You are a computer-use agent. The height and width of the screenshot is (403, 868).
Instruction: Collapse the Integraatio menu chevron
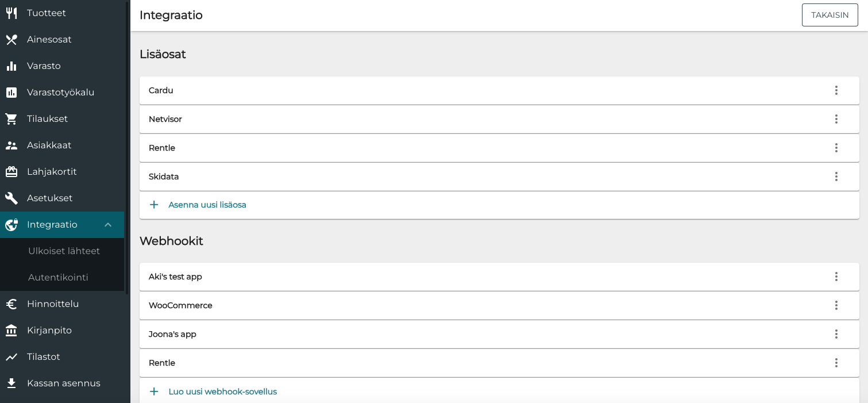coord(108,225)
